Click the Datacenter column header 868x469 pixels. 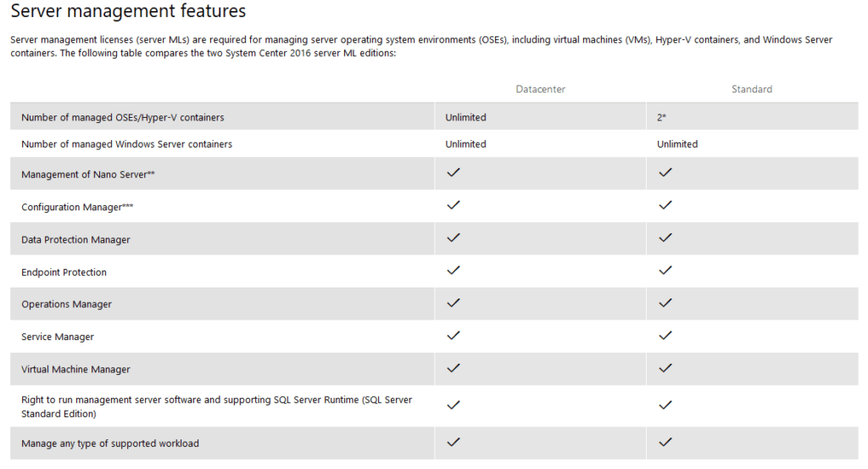[540, 89]
